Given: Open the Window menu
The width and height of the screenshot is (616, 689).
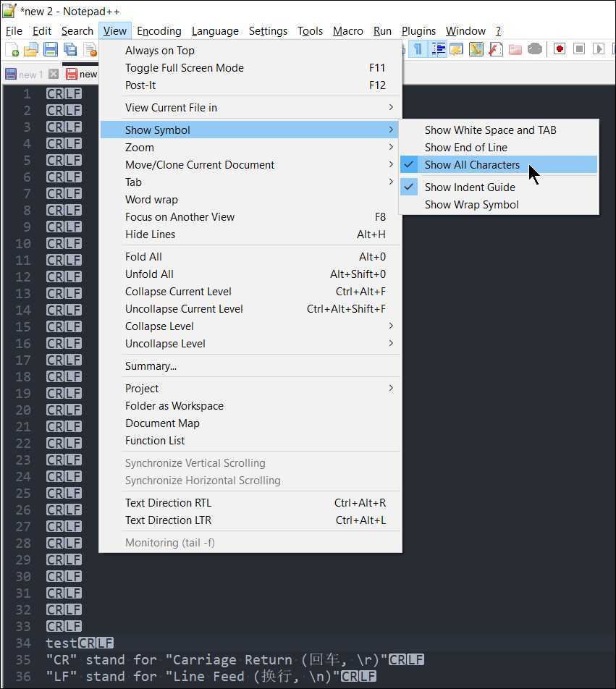Looking at the screenshot, I should click(465, 31).
